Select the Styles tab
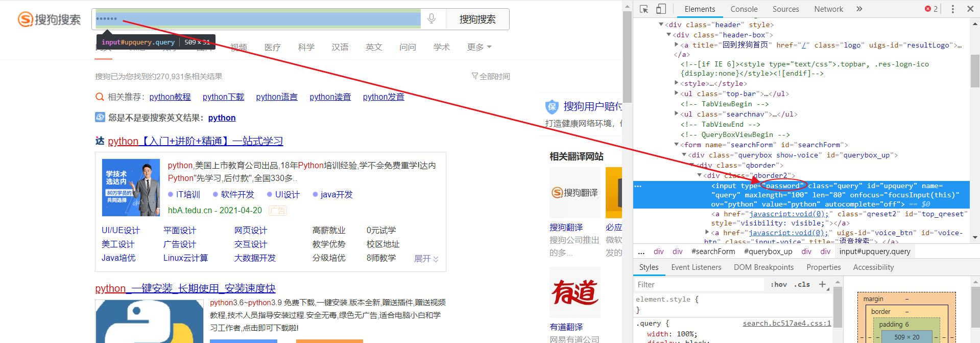The height and width of the screenshot is (343, 980). 649,267
